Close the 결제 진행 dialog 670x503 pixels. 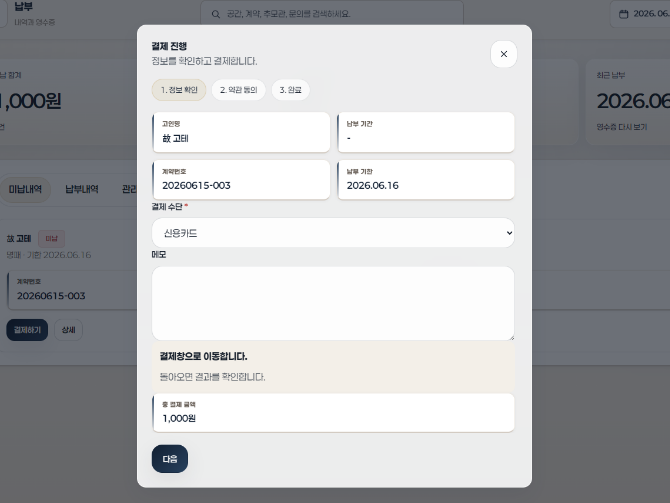point(503,54)
